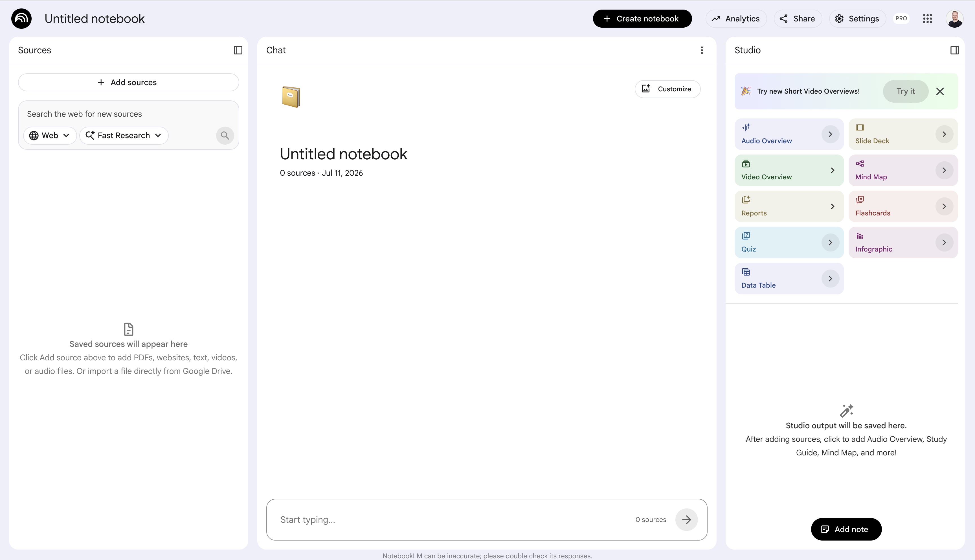Screen dimensions: 975x560
Task: Click Try it on the banner
Action: pos(905,91)
